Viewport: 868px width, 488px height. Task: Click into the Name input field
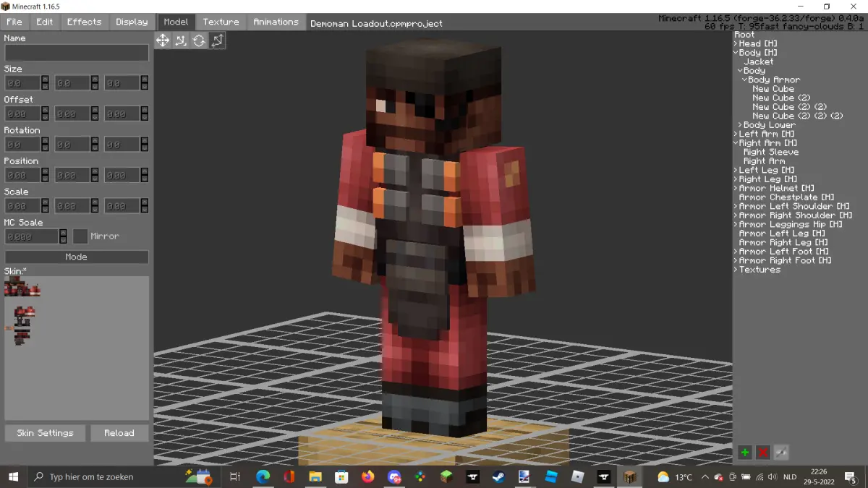[77, 53]
